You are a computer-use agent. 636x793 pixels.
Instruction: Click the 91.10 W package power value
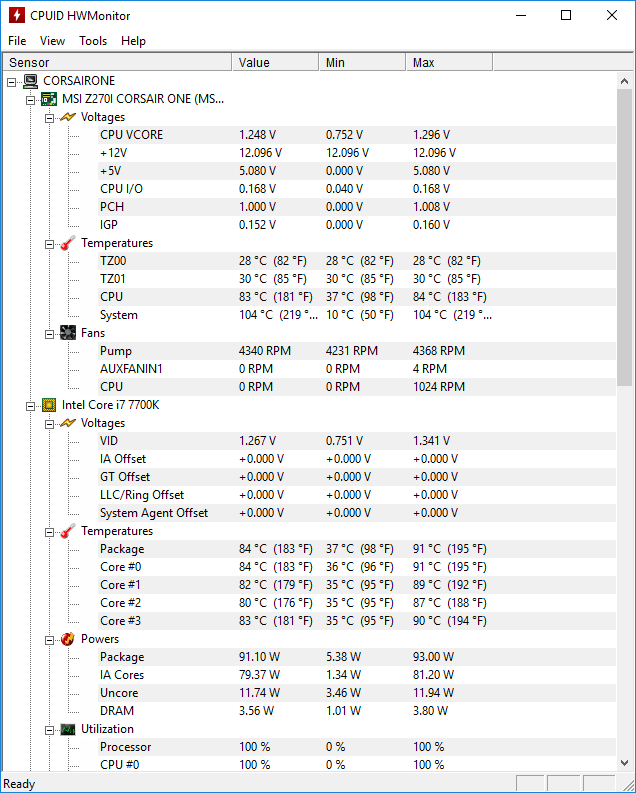[259, 657]
